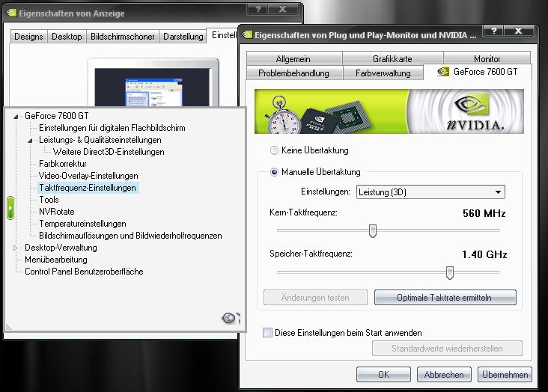Click Standardwerte wiederherstellen button

[447, 349]
